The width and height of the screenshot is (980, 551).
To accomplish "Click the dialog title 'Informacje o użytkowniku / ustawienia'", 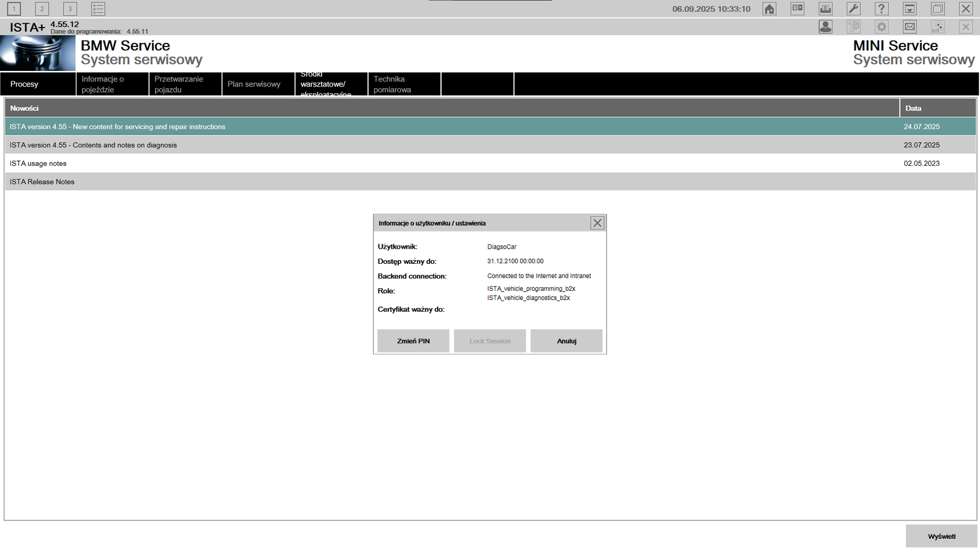I will (432, 223).
